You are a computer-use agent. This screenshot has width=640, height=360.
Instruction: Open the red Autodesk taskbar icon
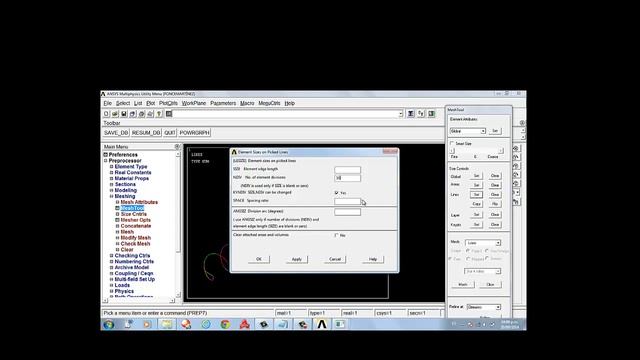(245, 324)
